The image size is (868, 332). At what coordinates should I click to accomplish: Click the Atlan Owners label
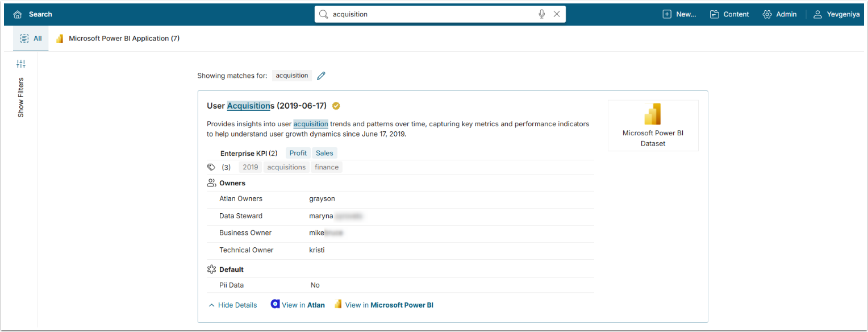[241, 199]
